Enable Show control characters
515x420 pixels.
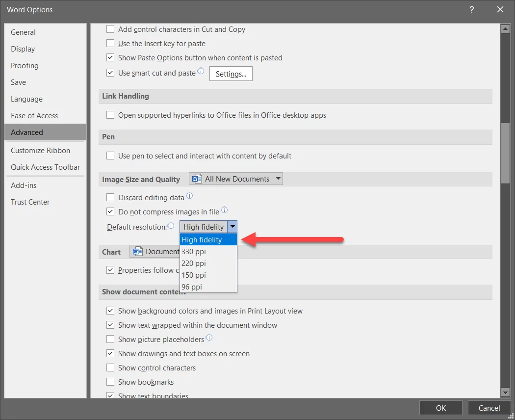tap(110, 368)
